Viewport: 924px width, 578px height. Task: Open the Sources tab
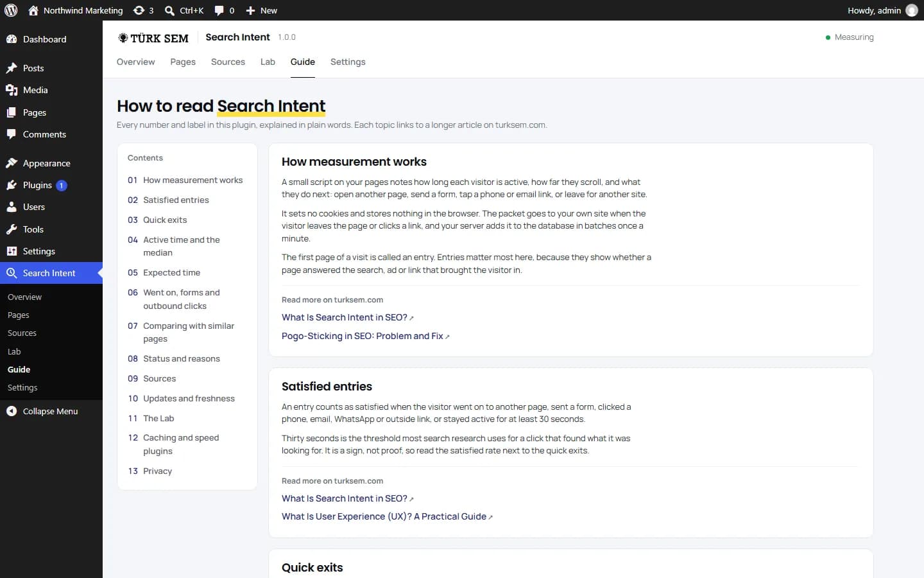(228, 62)
